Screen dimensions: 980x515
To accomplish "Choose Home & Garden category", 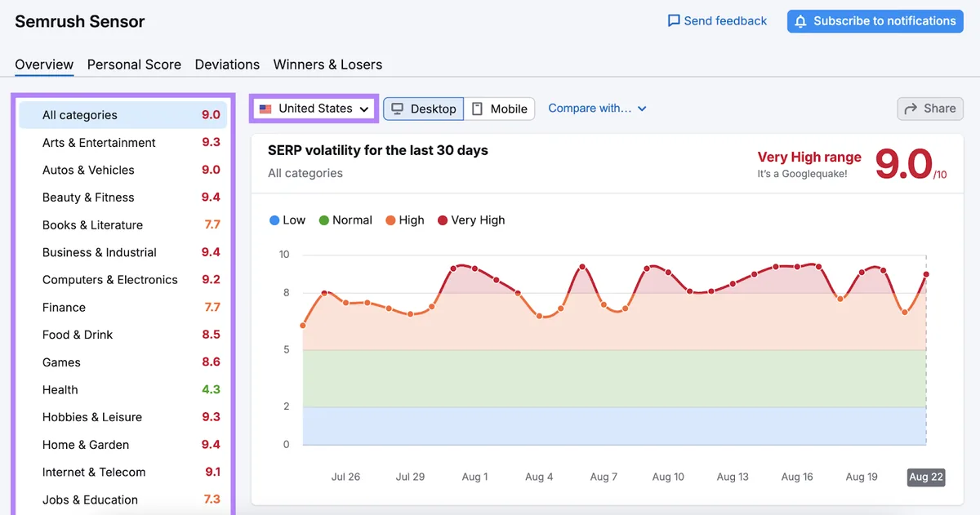I will coord(122,445).
